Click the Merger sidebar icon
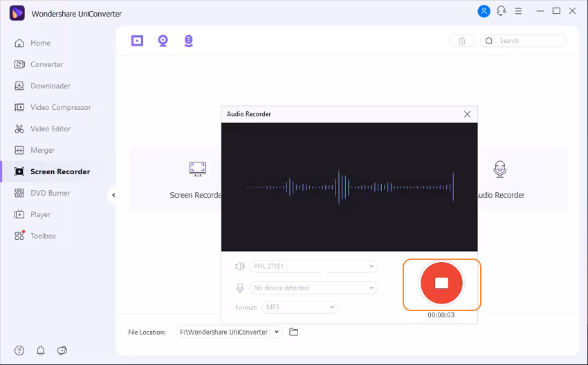 tap(19, 150)
